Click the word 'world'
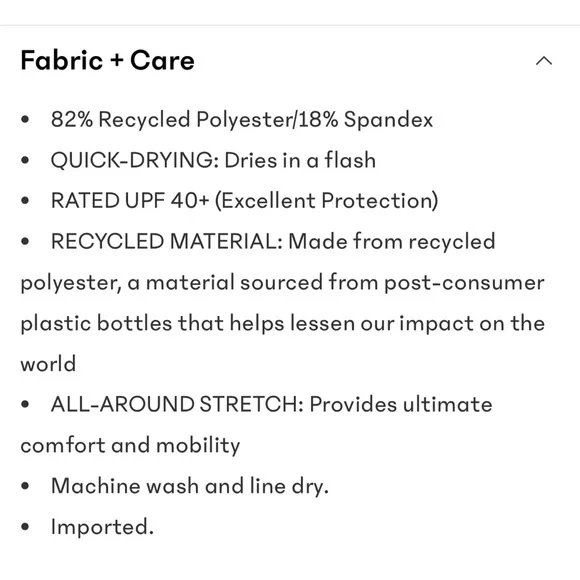Image resolution: width=580 pixels, height=580 pixels. pos(48,364)
